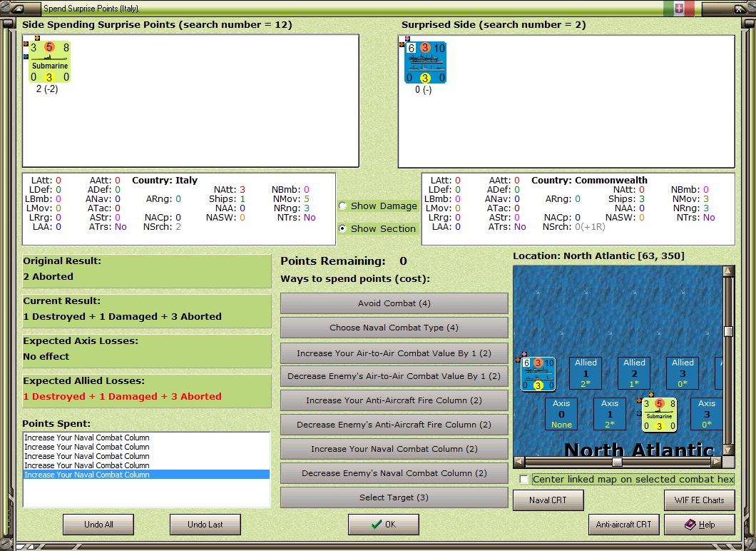Click the Points Remaining value
Viewport: 756px width, 551px height.
click(403, 261)
